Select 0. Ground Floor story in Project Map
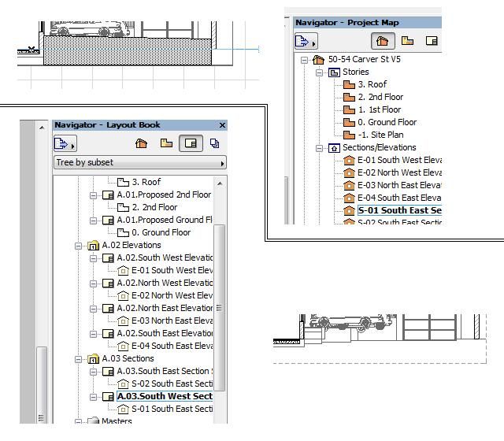 click(x=387, y=122)
